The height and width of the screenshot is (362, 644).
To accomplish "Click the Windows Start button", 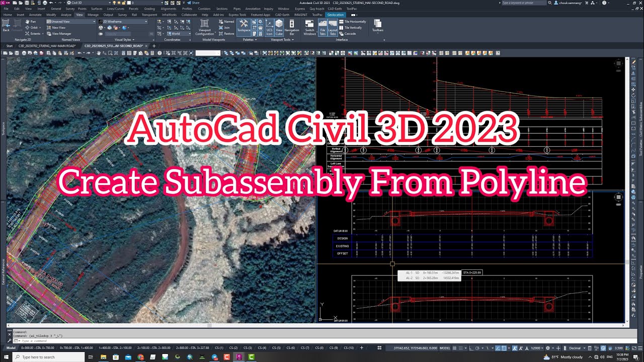I will (6, 357).
